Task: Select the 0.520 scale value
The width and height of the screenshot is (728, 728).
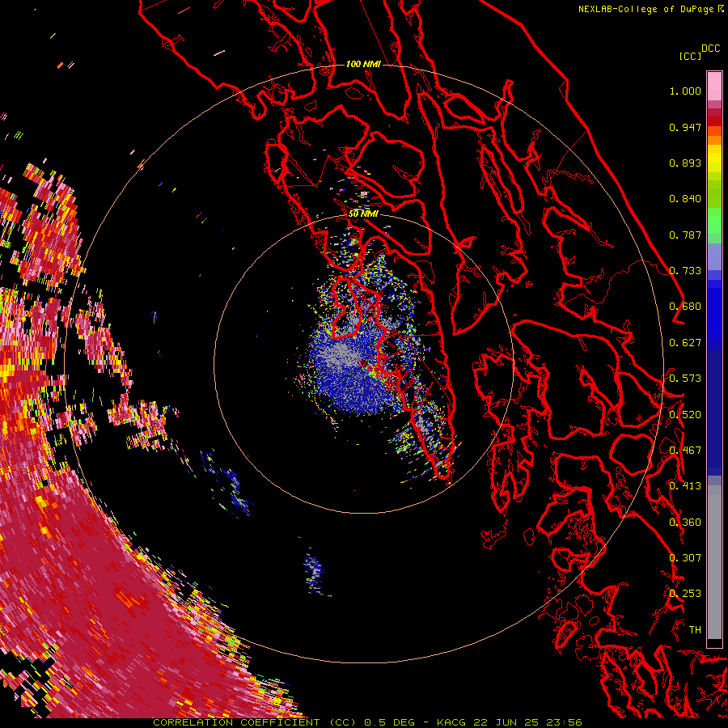Action: [685, 415]
